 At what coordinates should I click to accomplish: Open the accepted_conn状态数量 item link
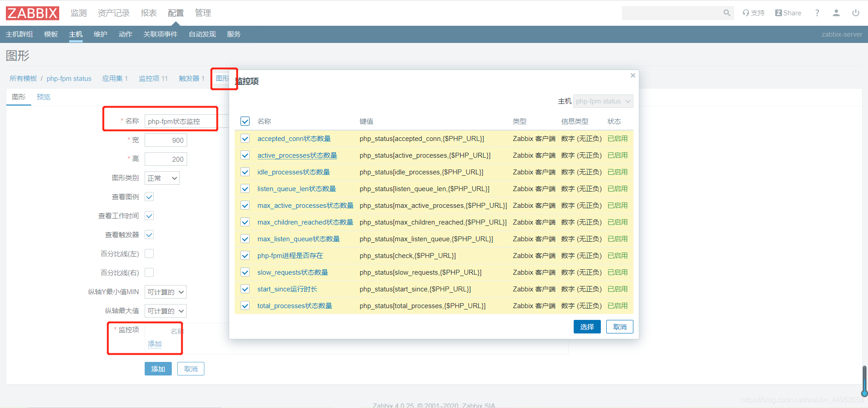tap(294, 139)
